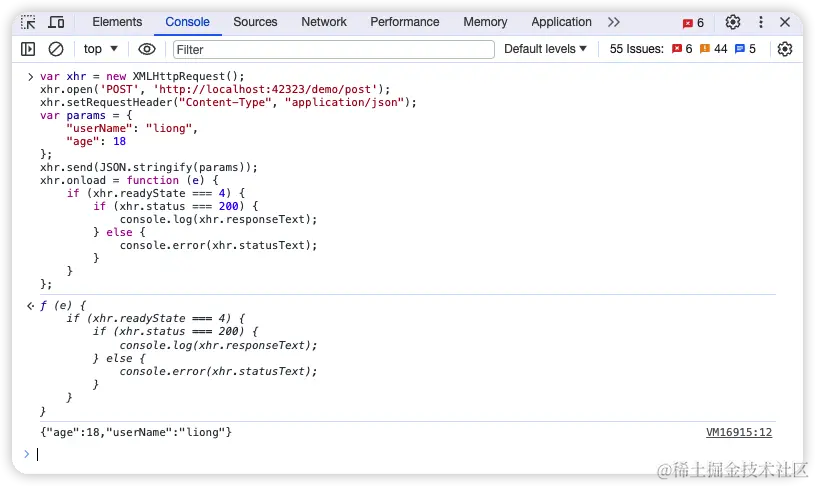Image resolution: width=815 pixels, height=486 pixels.
Task: Switch to the Performance tab
Action: pos(404,22)
